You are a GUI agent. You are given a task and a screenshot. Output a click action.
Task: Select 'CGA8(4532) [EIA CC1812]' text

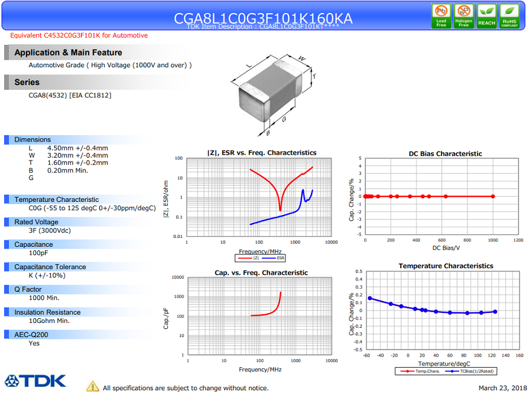pyautogui.click(x=70, y=95)
